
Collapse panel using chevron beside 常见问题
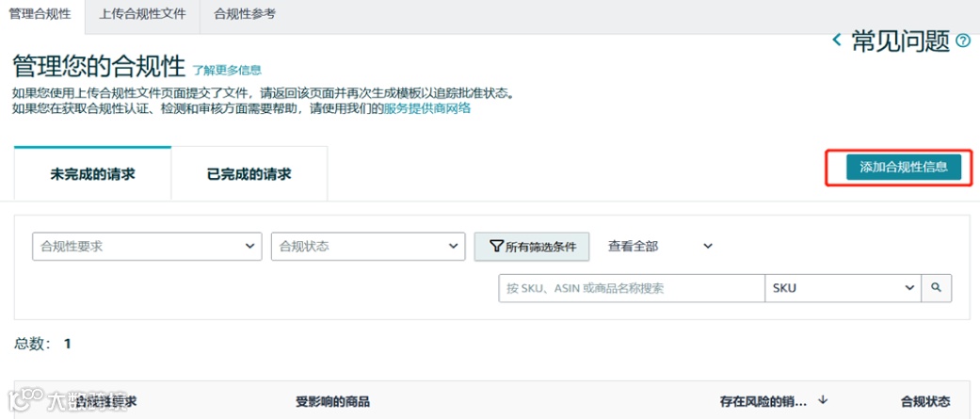pos(836,41)
